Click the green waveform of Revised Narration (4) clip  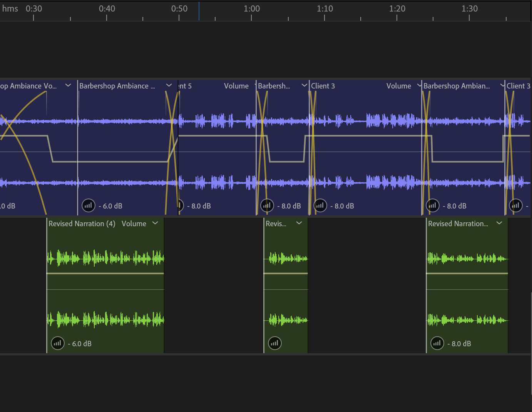coord(105,258)
